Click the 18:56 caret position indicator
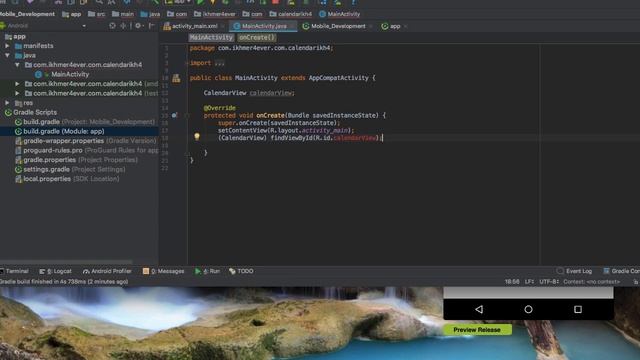 (x=512, y=282)
